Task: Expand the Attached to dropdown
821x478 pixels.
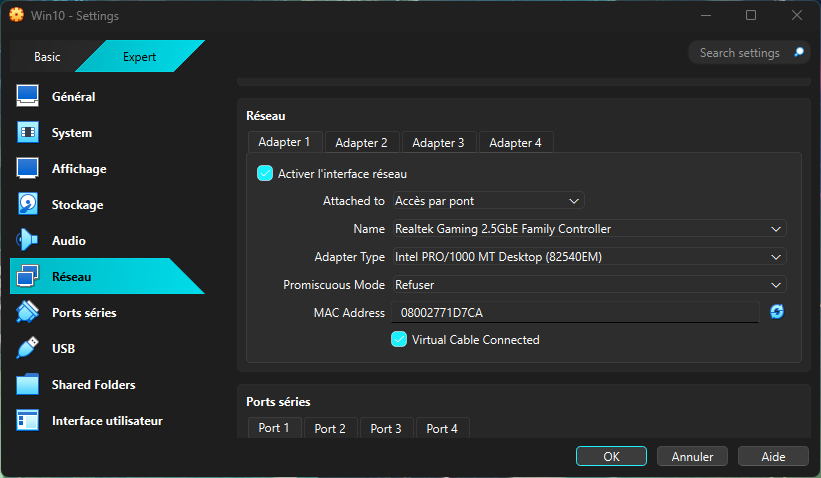Action: tap(488, 201)
